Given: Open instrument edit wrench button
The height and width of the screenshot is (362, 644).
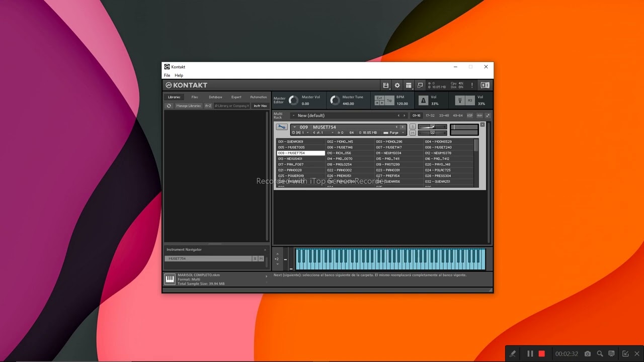Looking at the screenshot, I should (282, 127).
